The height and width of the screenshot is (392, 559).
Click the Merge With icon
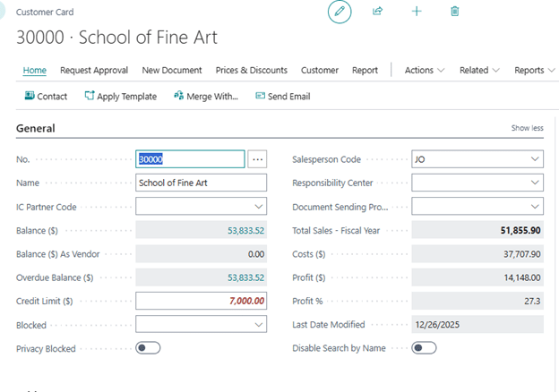(x=178, y=96)
